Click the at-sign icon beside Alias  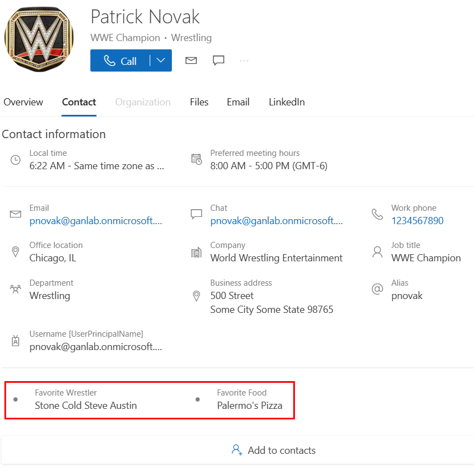(377, 289)
